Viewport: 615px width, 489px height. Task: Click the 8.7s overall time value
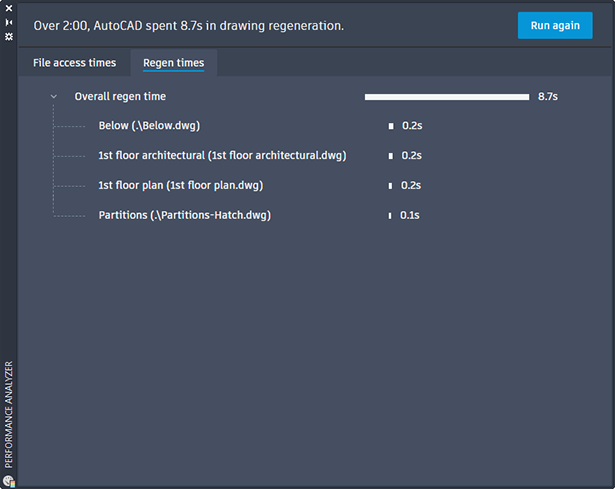(547, 97)
